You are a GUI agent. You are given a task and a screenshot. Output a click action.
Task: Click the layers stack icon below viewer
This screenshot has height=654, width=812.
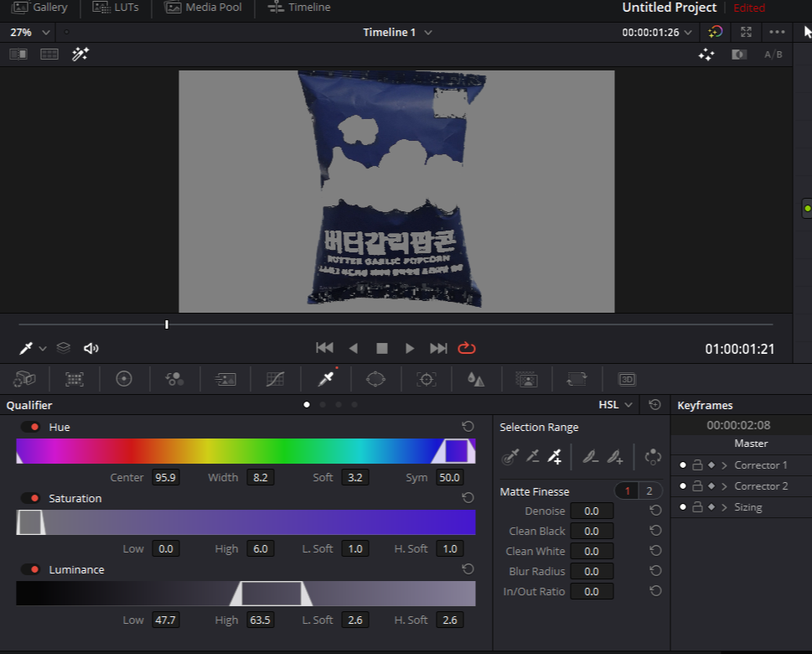(63, 348)
